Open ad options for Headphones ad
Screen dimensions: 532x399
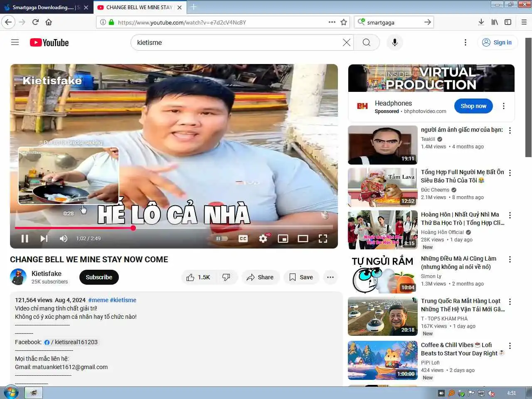point(504,106)
